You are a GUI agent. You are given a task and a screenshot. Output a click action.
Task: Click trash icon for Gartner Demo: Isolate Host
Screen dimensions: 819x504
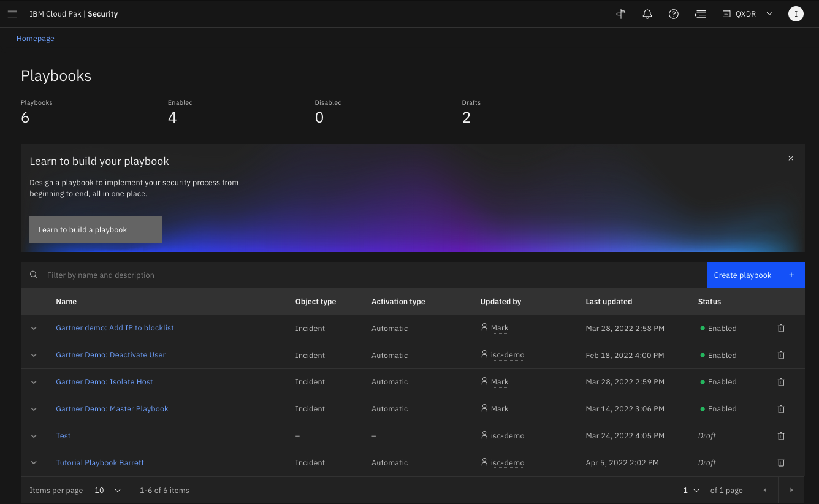(x=781, y=382)
